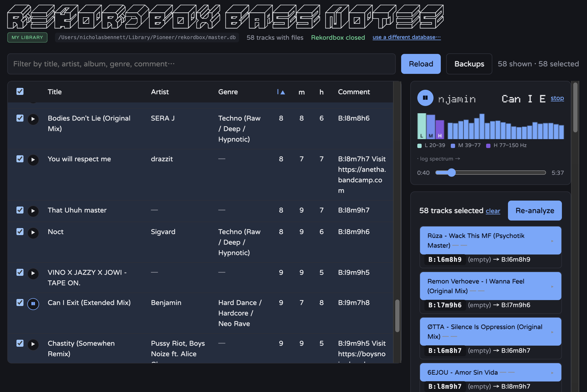Sort by the h column header
Viewport: 587px width, 392px height.
pyautogui.click(x=321, y=92)
